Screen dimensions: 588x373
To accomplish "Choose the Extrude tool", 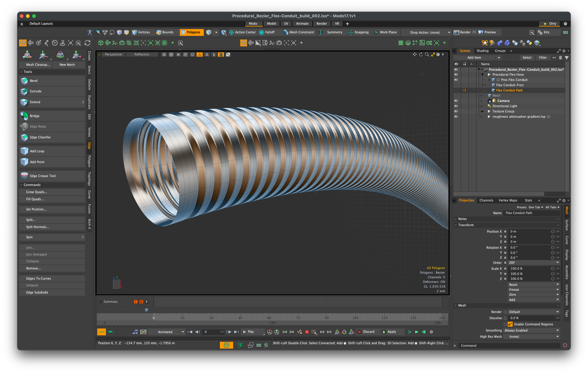I will pyautogui.click(x=52, y=91).
